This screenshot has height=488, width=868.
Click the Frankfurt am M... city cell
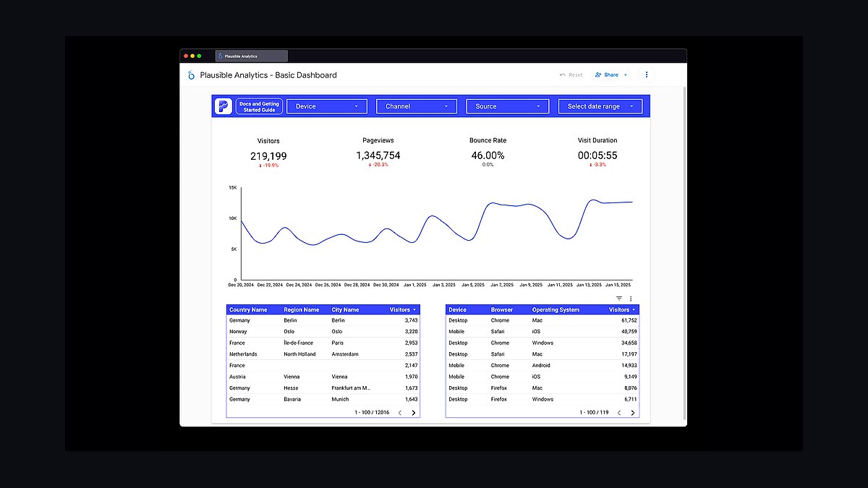[352, 388]
